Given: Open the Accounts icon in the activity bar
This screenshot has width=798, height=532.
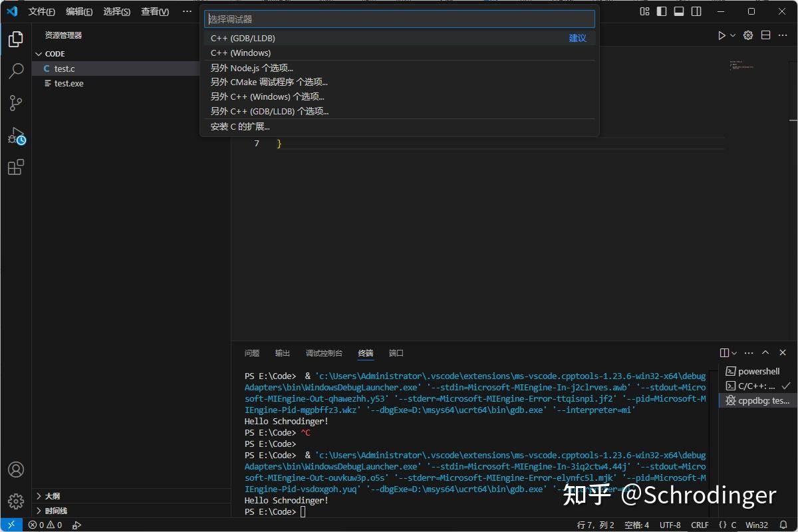Looking at the screenshot, I should (x=16, y=469).
